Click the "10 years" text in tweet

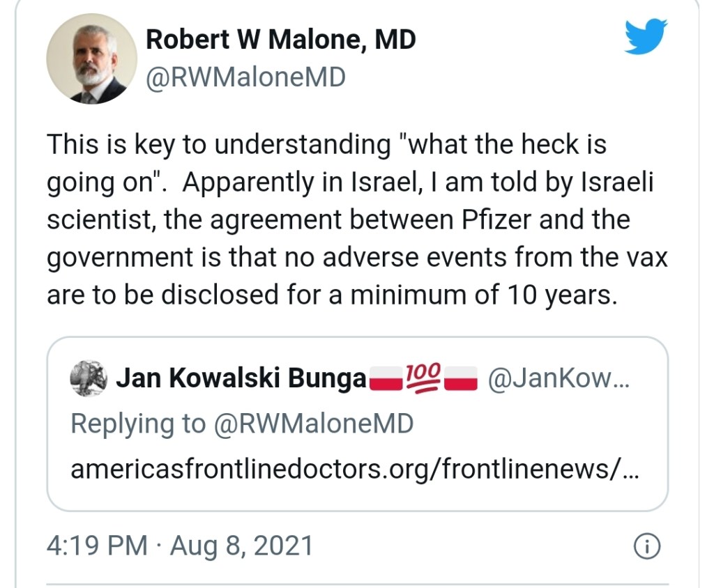pyautogui.click(x=559, y=295)
